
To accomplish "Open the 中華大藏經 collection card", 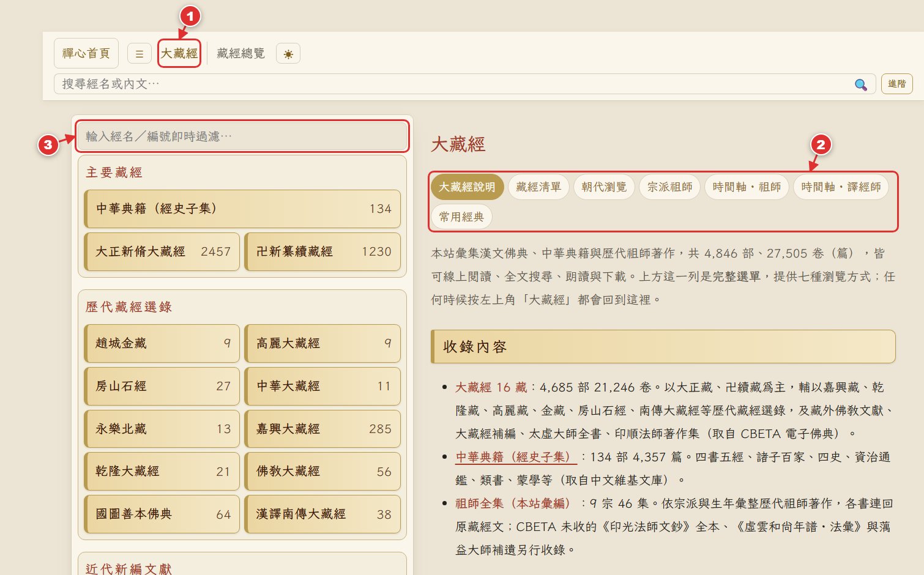I will (x=322, y=386).
